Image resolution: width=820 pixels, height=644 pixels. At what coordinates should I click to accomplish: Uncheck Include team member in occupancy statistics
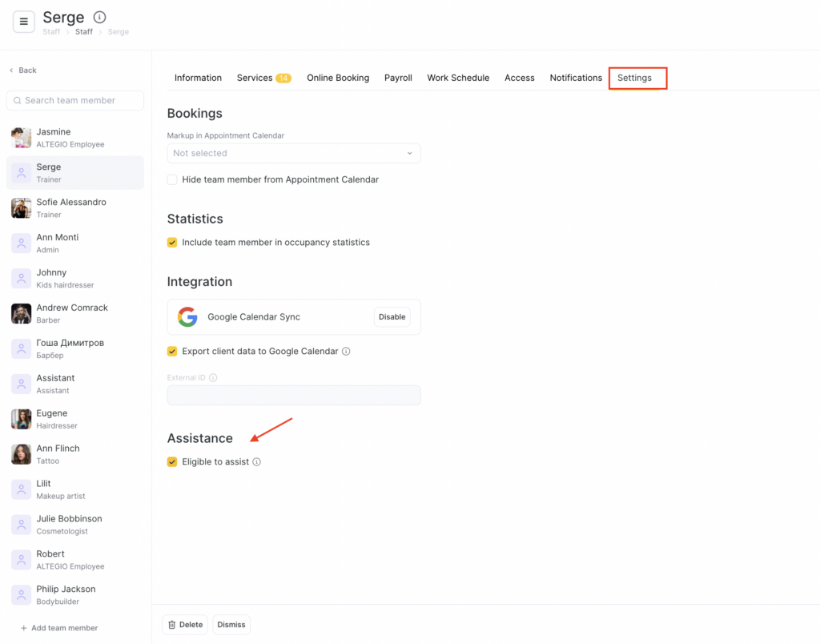tap(172, 243)
